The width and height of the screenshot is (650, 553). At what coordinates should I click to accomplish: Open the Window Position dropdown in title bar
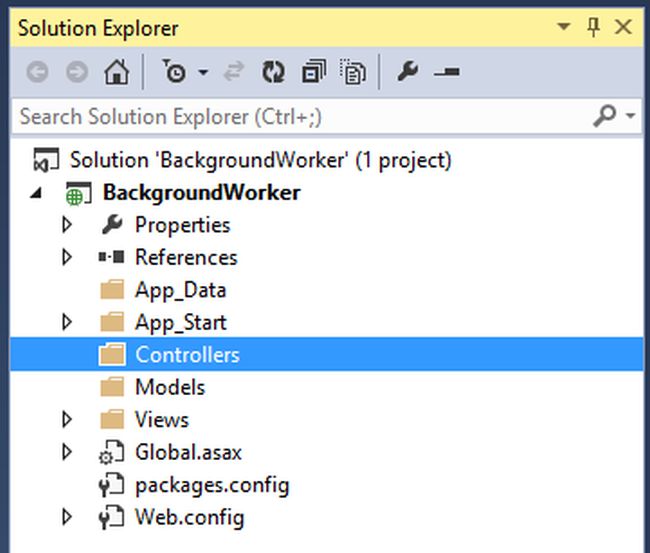tap(564, 27)
